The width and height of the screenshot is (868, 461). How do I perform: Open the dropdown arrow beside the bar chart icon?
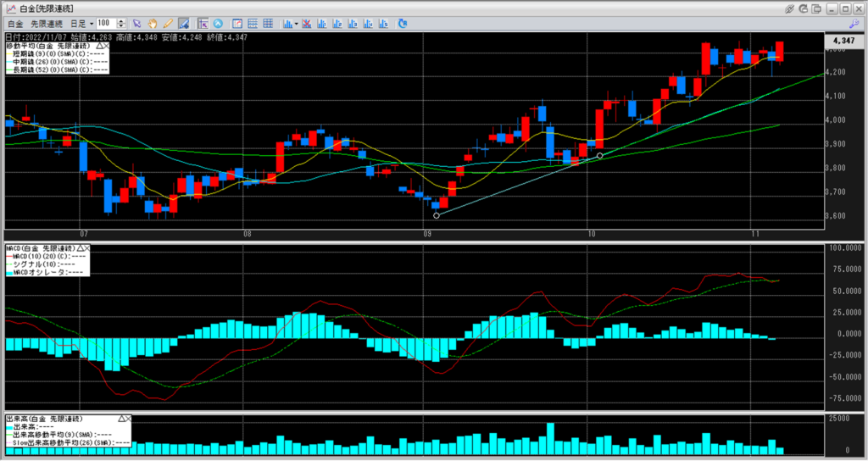pyautogui.click(x=296, y=24)
